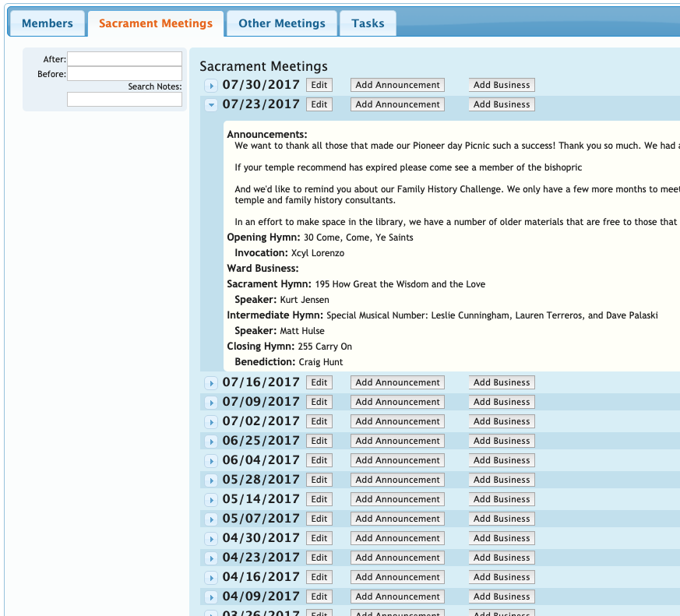Expand the 06/04/2017 meeting row

point(211,461)
